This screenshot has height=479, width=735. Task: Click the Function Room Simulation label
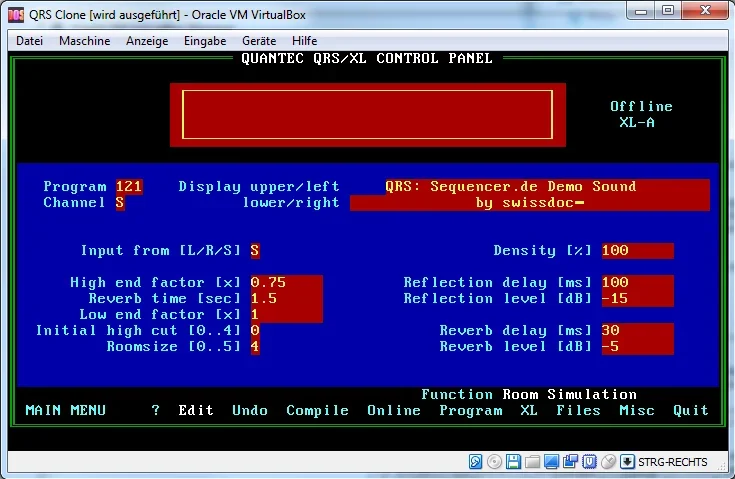529,394
